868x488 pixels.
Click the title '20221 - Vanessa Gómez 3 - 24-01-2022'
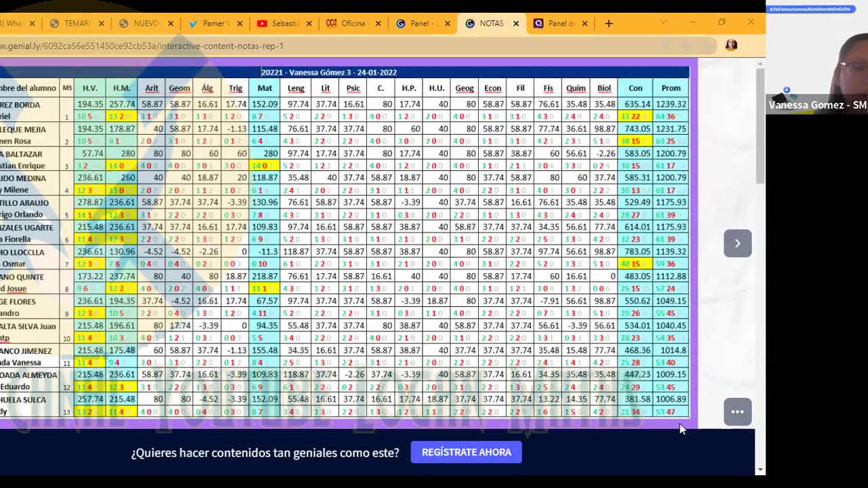tap(329, 73)
